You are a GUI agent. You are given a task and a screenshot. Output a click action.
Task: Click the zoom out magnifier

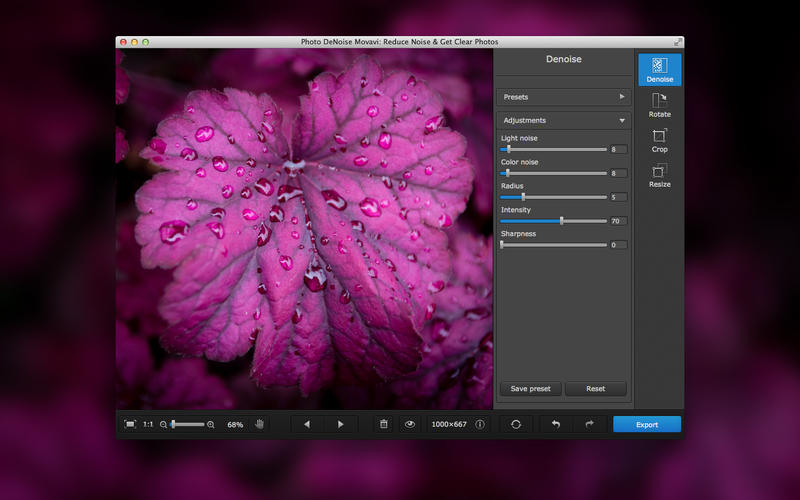(163, 424)
